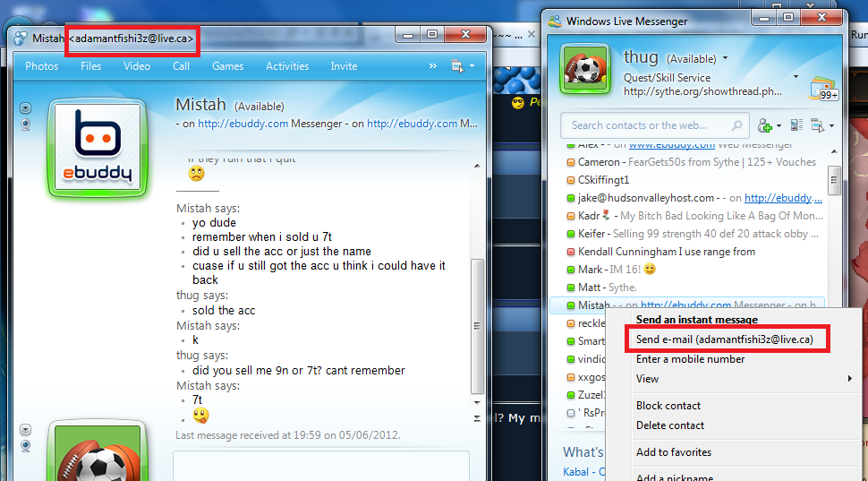Choose Block contact in context menu
Image resolution: width=868 pixels, height=481 pixels.
(x=668, y=406)
